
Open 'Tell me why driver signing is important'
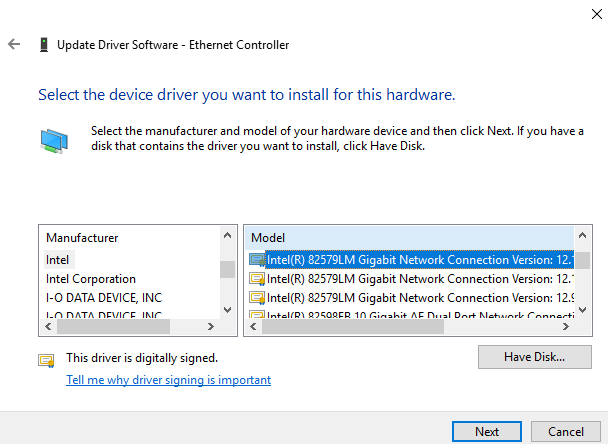pos(168,380)
